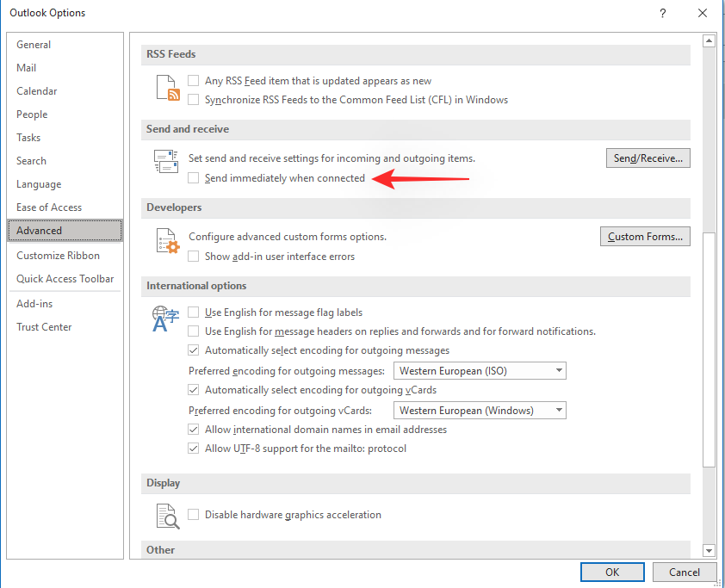Check Use English for message flag labels
The width and height of the screenshot is (725, 588).
[193, 312]
